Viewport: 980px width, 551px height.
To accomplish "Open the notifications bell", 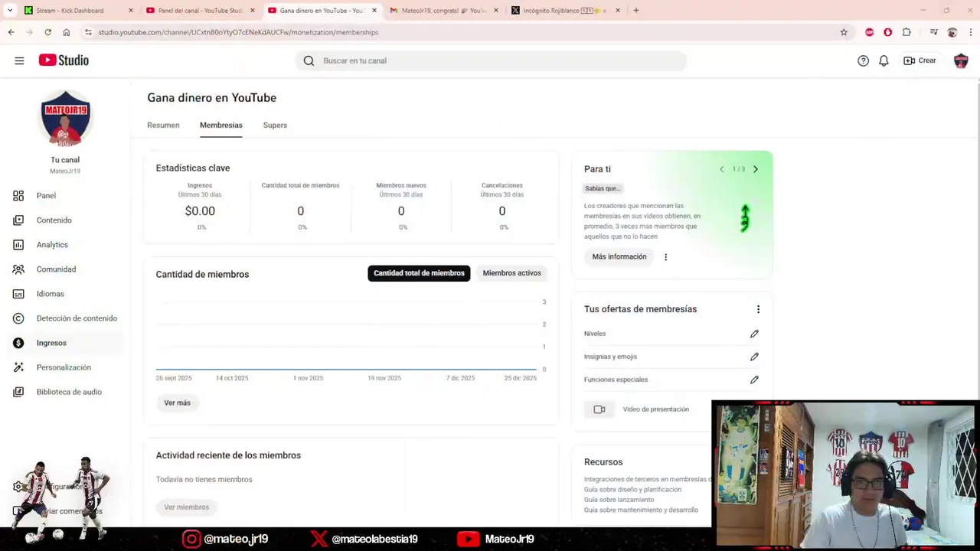I will 884,60.
